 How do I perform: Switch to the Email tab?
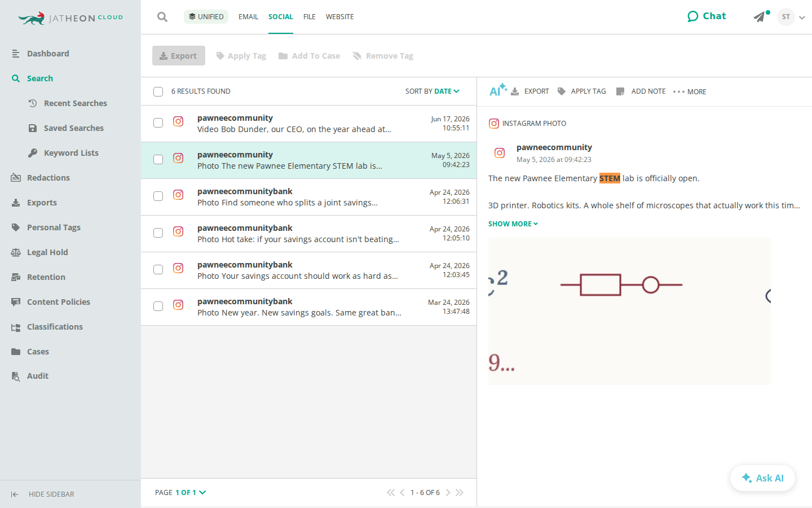pyautogui.click(x=248, y=17)
